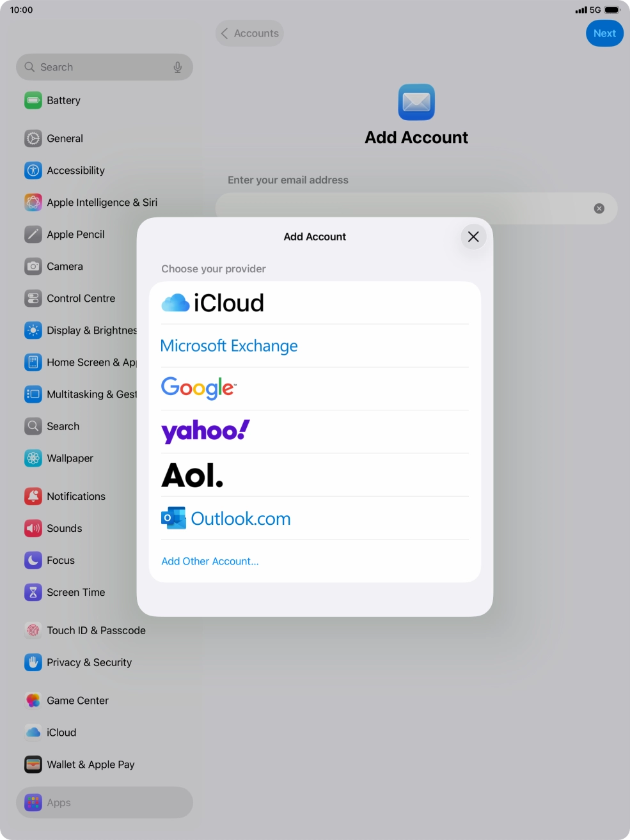
Task: Tap the email address input field
Action: [x=416, y=208]
